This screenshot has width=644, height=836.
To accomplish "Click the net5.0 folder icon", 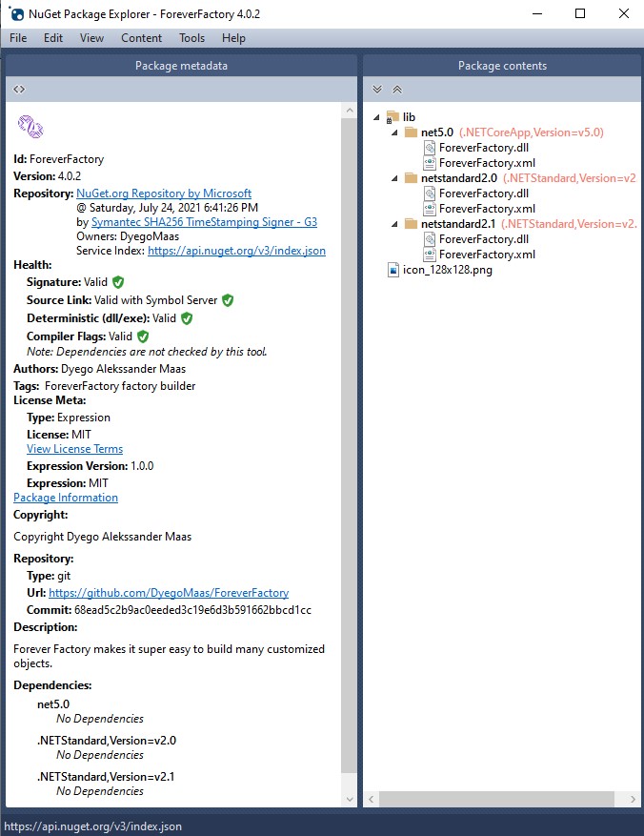I will 411,133.
